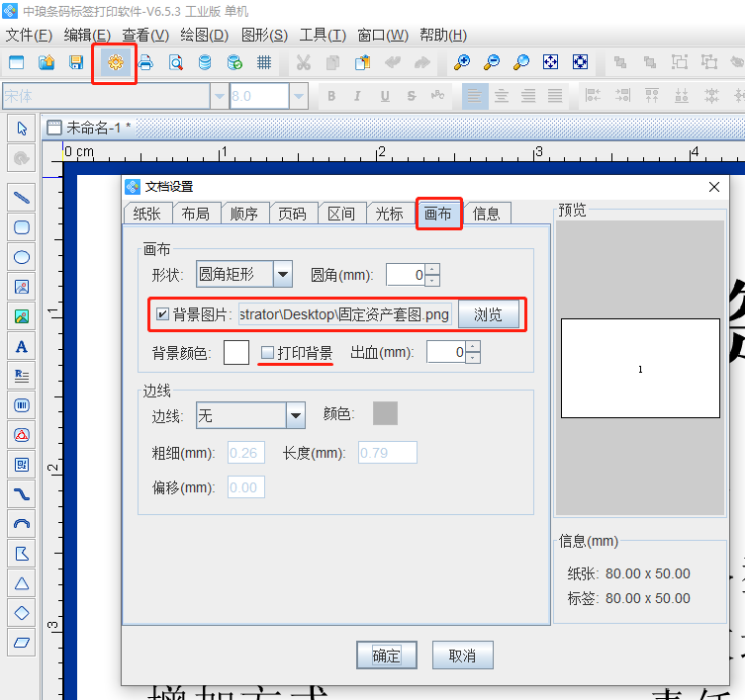Open document settings gear icon in toolbar
Image resolution: width=745 pixels, height=700 pixels.
tap(116, 63)
